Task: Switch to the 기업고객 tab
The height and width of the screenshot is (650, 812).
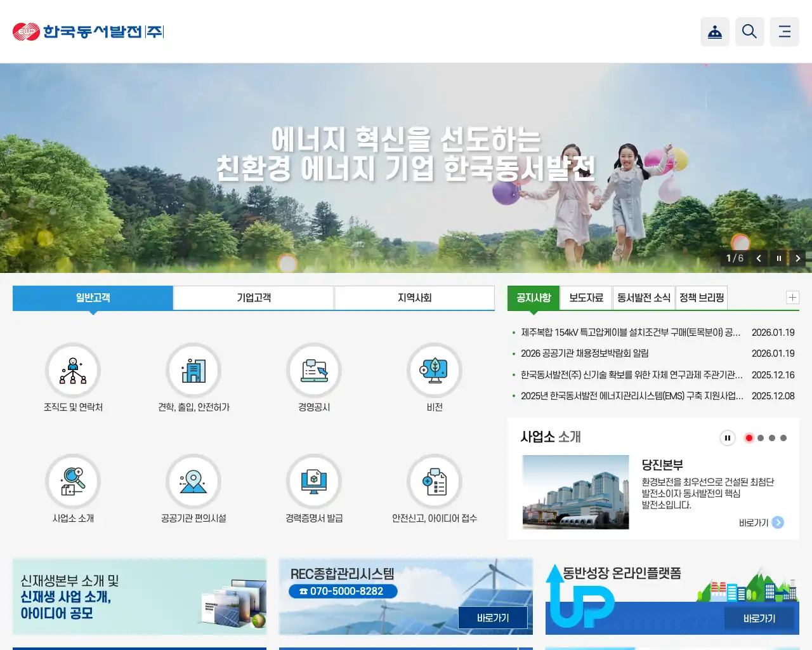Action: (x=254, y=298)
